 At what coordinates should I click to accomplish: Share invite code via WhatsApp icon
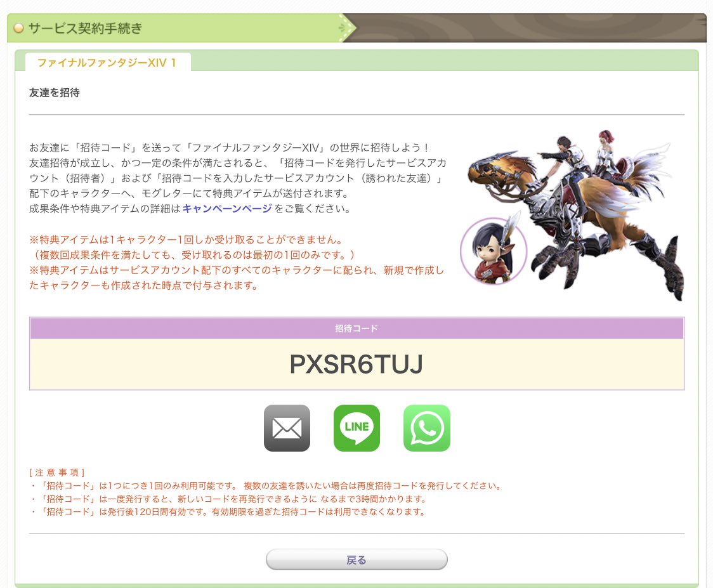426,428
